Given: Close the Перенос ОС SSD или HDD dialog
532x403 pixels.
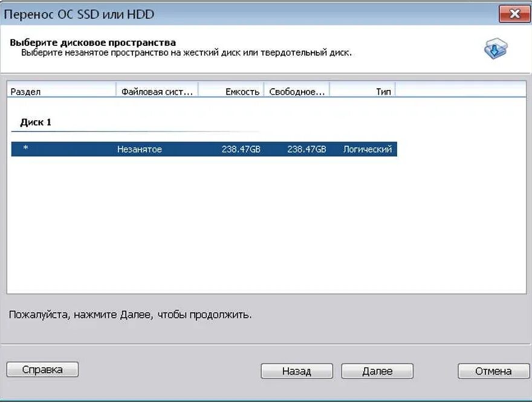Looking at the screenshot, I should [514, 14].
